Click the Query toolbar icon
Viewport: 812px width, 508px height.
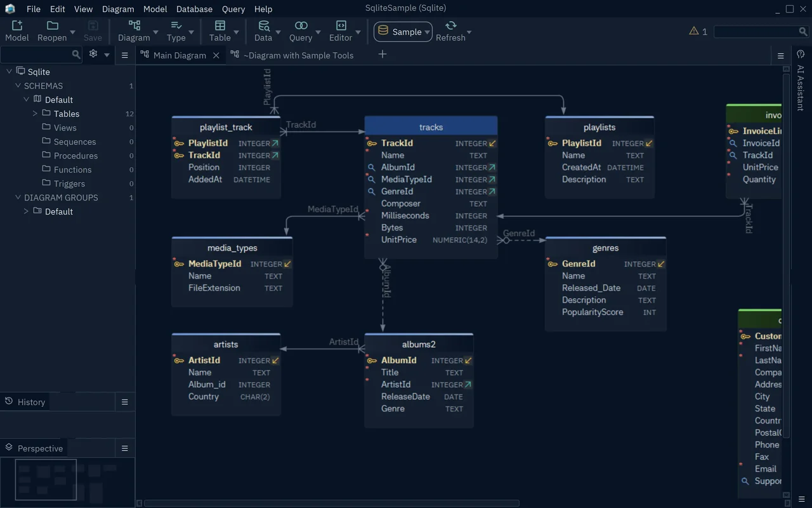coord(301,26)
